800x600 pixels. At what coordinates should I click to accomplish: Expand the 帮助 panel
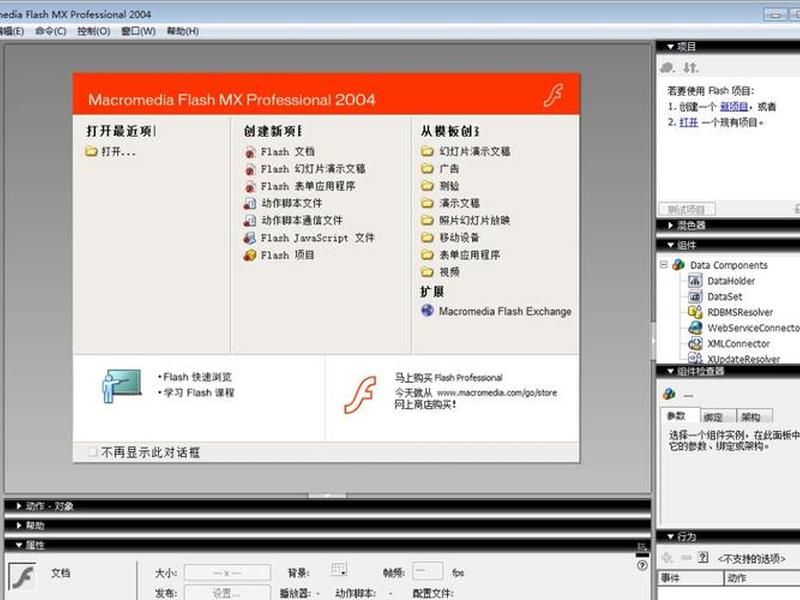point(19,526)
